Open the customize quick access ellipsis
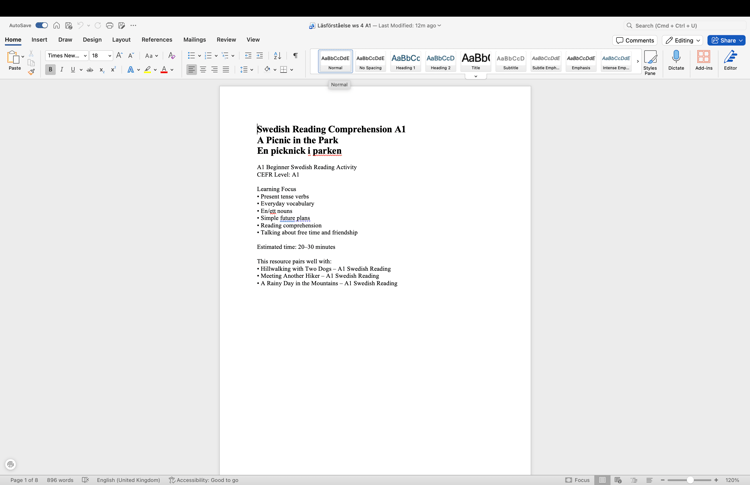 [x=133, y=25]
